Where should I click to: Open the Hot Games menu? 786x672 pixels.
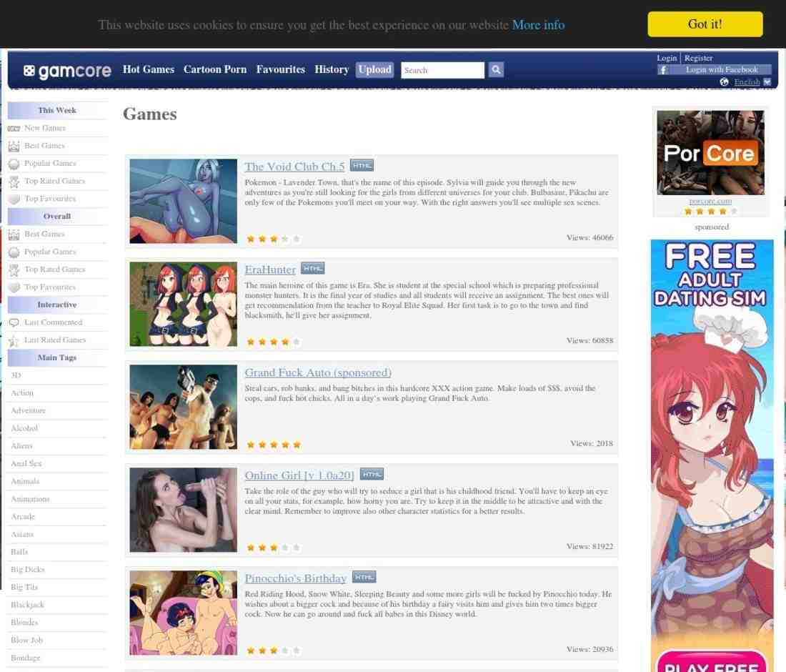[x=149, y=69]
